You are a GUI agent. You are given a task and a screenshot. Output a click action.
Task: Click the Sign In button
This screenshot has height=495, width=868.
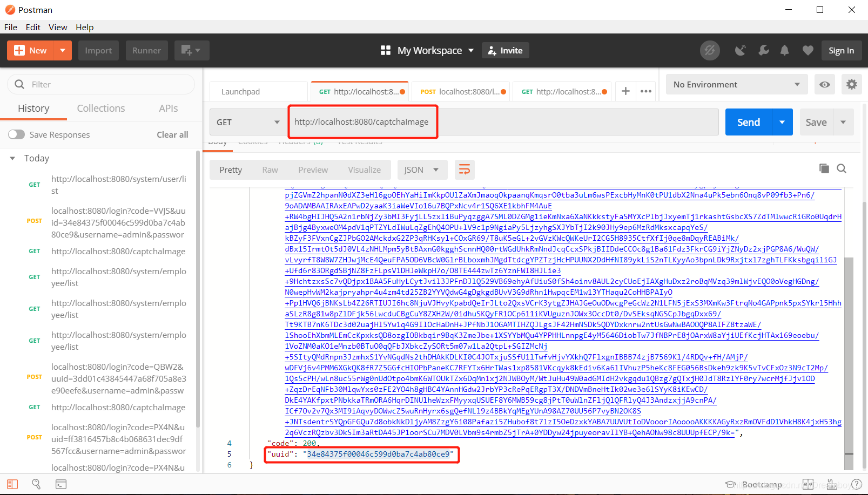click(841, 51)
